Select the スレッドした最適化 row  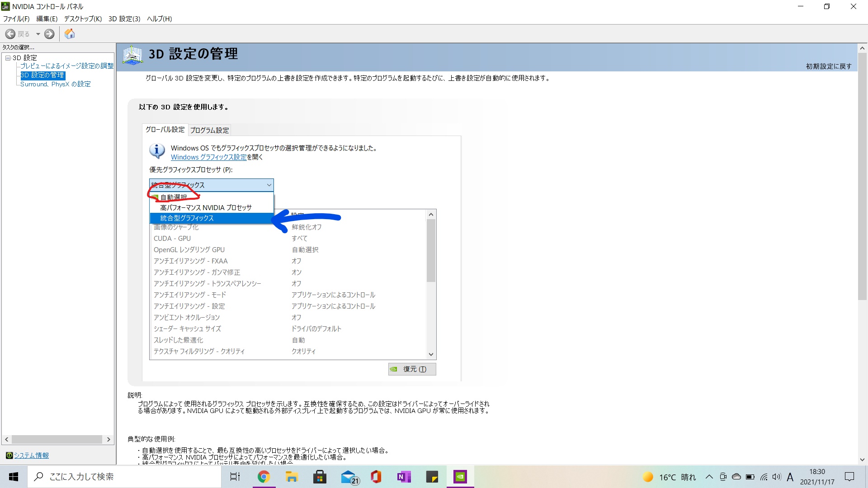point(288,340)
